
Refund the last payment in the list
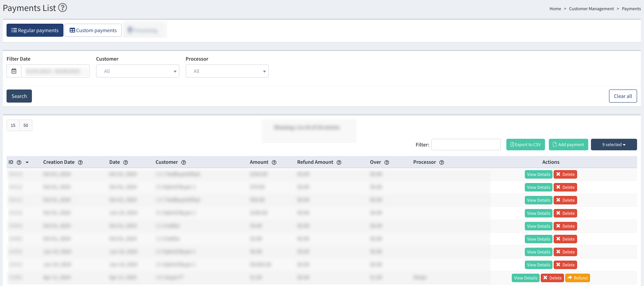[x=577, y=278]
